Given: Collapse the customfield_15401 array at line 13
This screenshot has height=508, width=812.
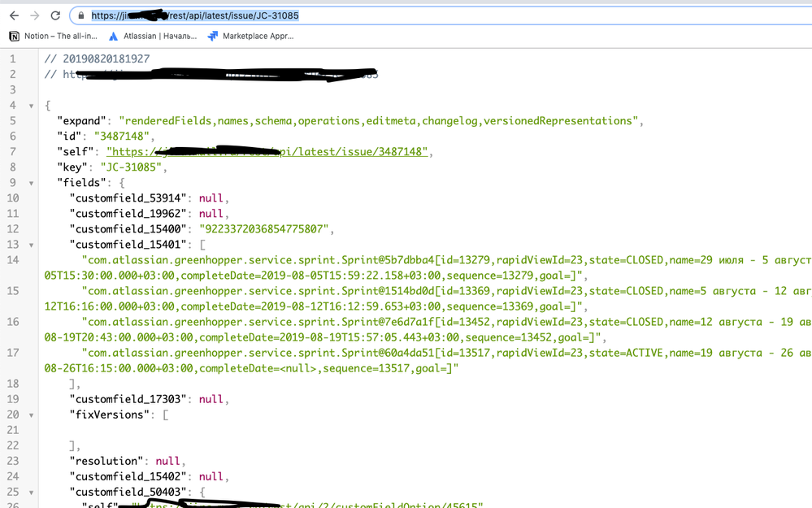Looking at the screenshot, I should pos(31,245).
